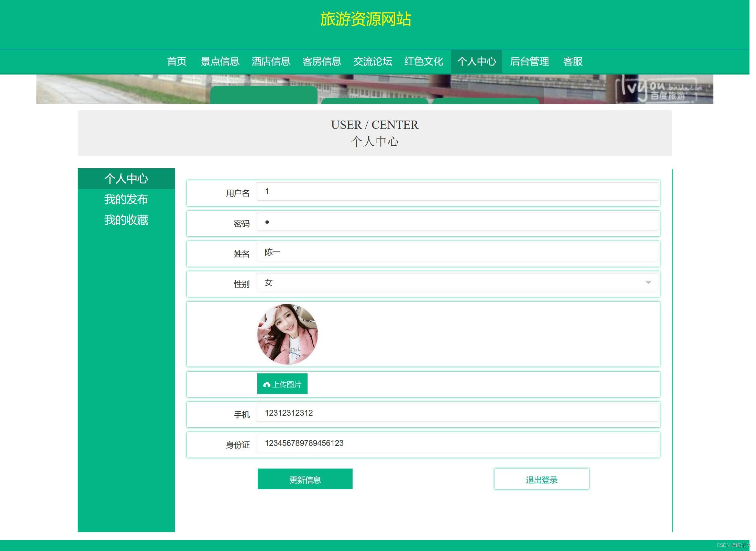Click the upload cloud icon
The width and height of the screenshot is (756, 551).
click(266, 384)
